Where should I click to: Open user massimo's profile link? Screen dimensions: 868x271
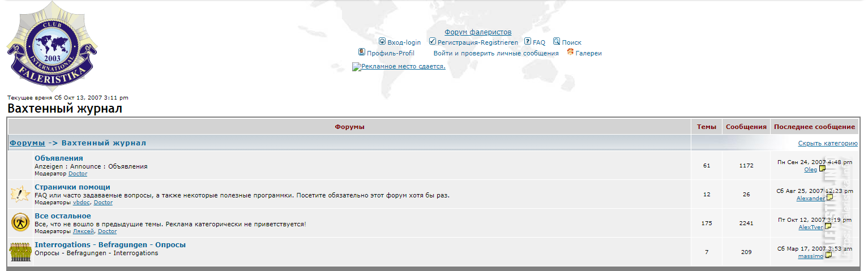pos(811,256)
